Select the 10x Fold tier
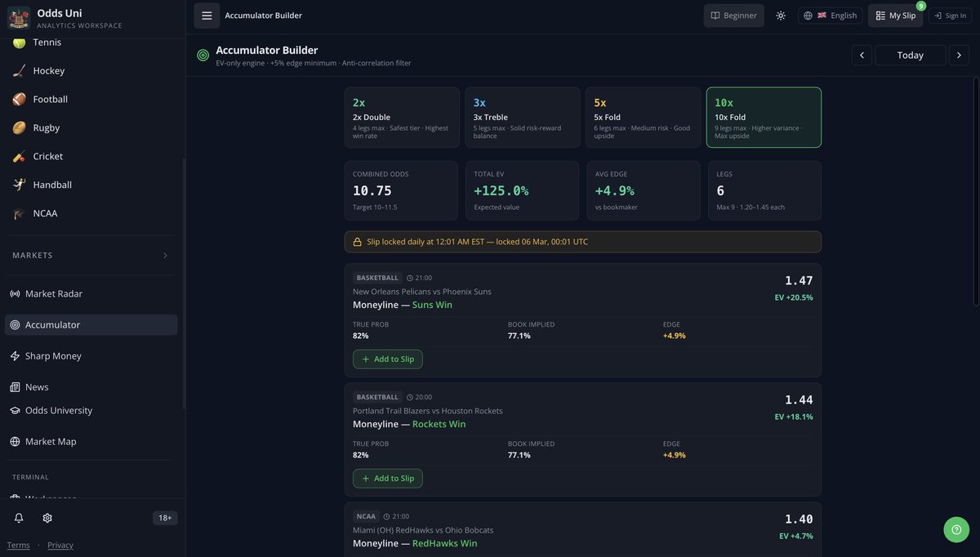 [764, 118]
